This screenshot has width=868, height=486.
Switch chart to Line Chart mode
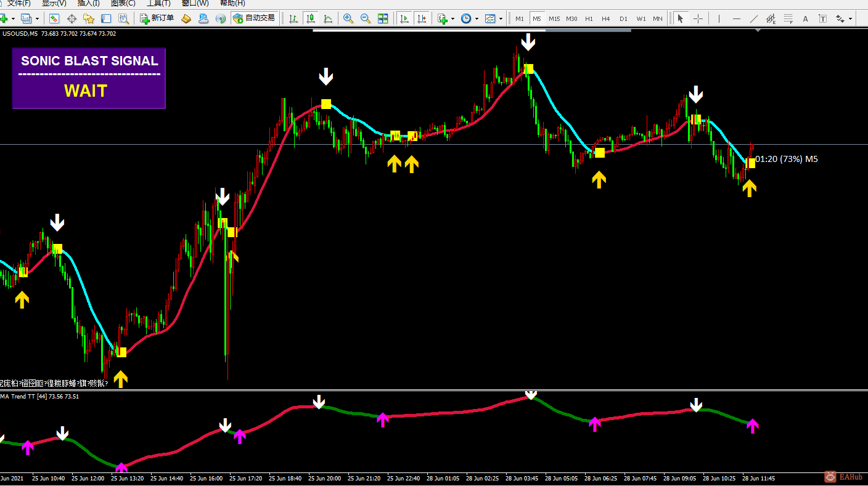point(328,18)
